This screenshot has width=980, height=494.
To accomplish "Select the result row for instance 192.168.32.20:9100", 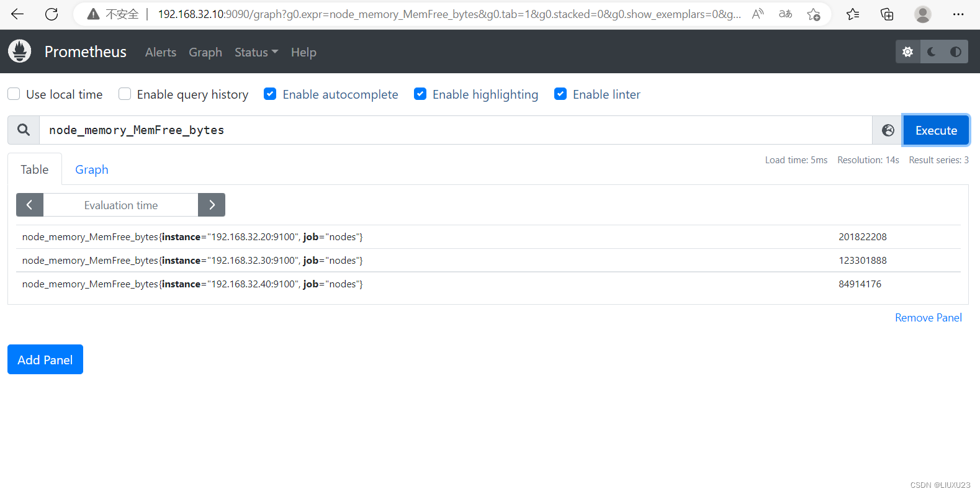I will tap(488, 237).
